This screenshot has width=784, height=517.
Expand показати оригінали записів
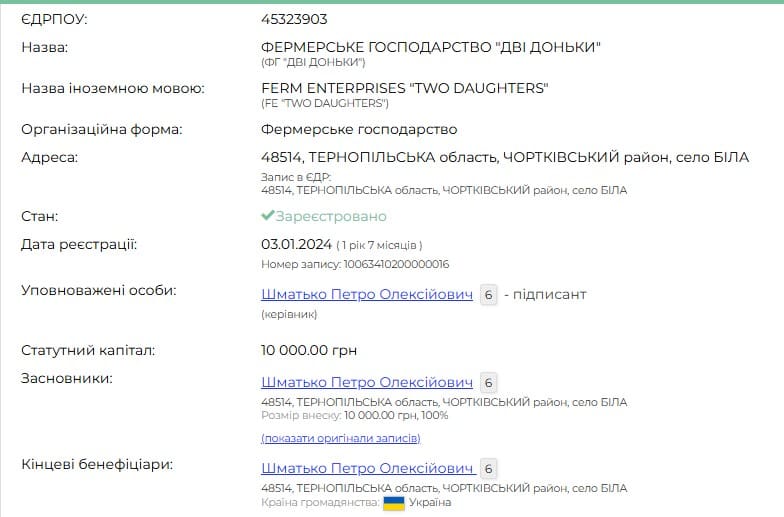coord(340,438)
